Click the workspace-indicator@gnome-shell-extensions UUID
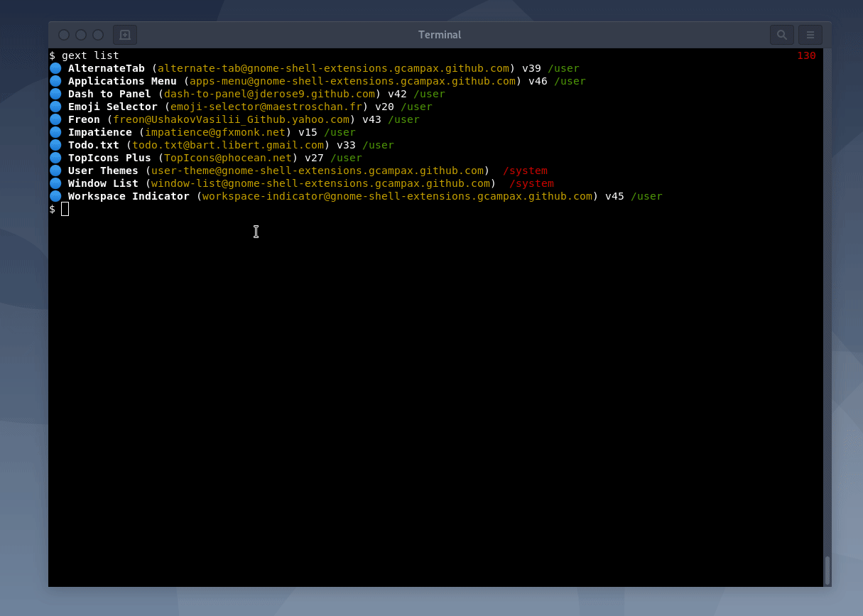 [x=398, y=197]
